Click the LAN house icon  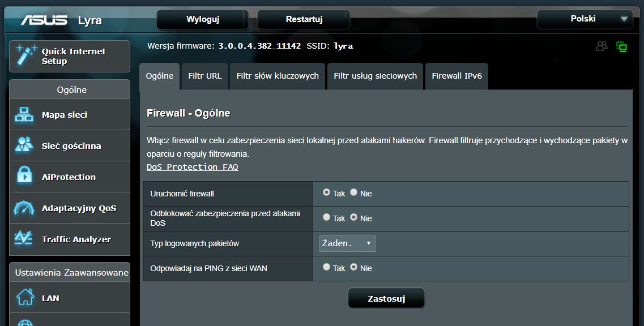[x=25, y=297]
